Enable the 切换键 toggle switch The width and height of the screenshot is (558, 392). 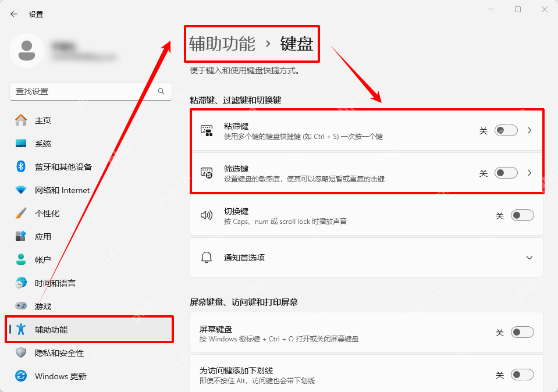pos(523,215)
